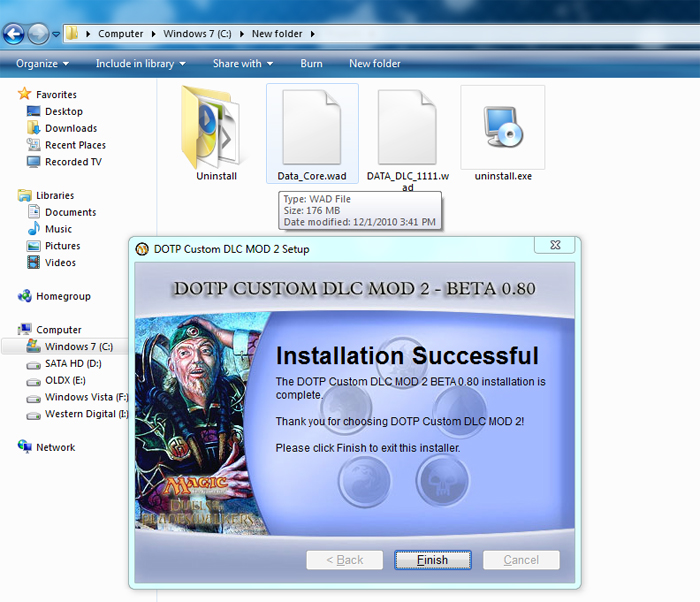
Task: Open the Organize dropdown menu
Action: click(42, 63)
